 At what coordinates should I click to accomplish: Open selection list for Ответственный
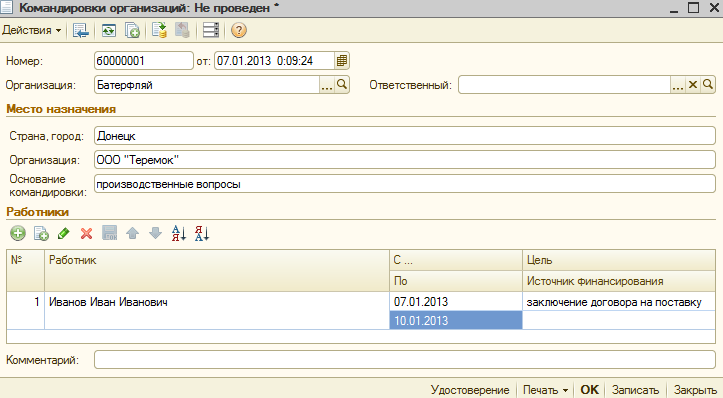click(x=678, y=85)
